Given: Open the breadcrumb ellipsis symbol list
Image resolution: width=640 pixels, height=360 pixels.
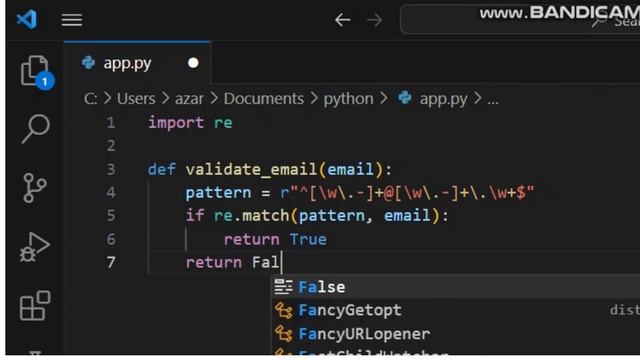Looking at the screenshot, I should click(x=493, y=100).
